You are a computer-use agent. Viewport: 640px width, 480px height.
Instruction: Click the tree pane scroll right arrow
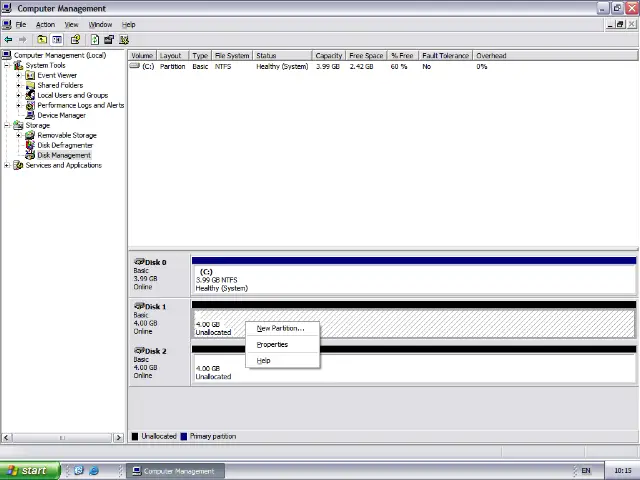pyautogui.click(x=118, y=438)
